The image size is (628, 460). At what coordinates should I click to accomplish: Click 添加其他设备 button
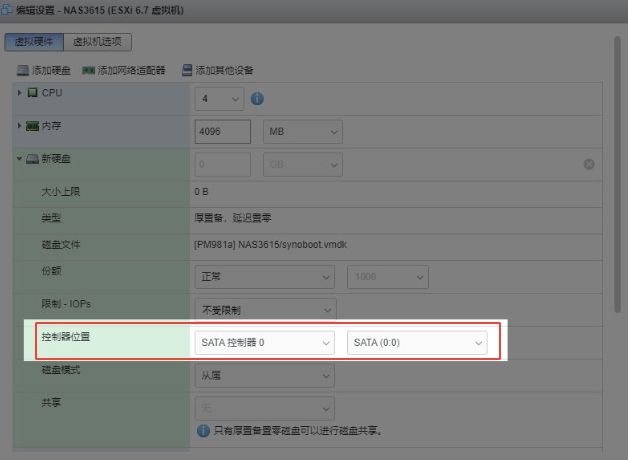click(x=217, y=70)
